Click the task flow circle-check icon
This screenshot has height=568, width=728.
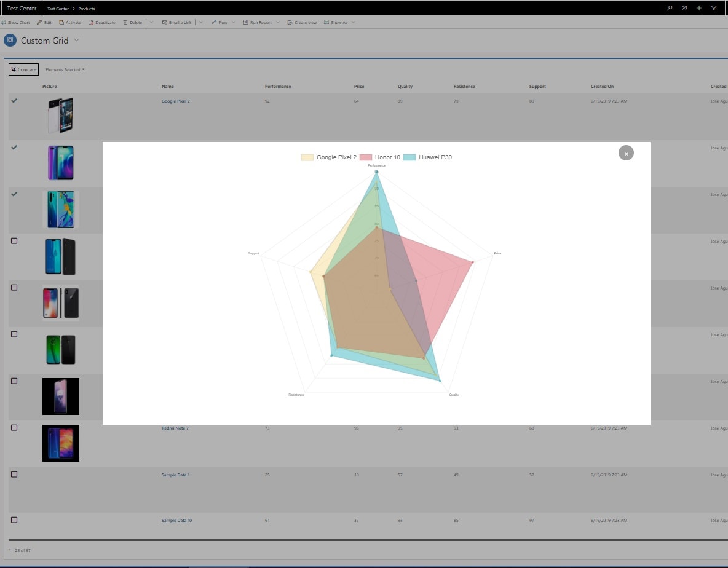click(x=684, y=8)
